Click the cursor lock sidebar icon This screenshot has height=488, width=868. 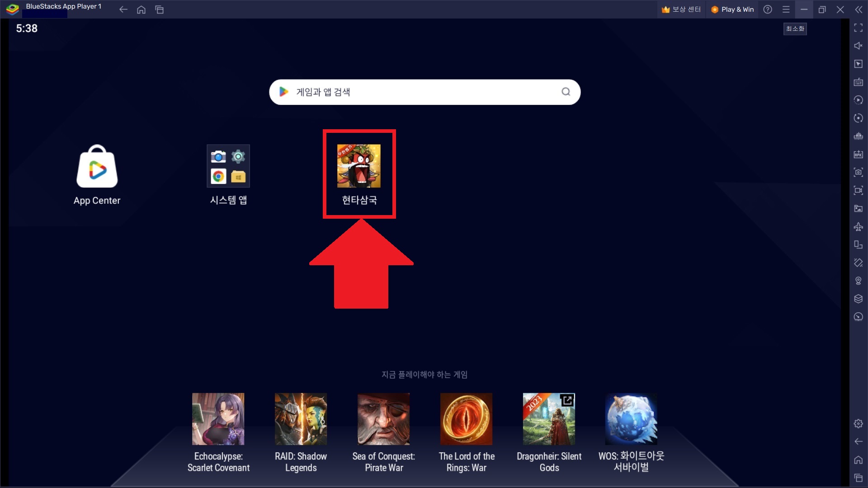858,64
